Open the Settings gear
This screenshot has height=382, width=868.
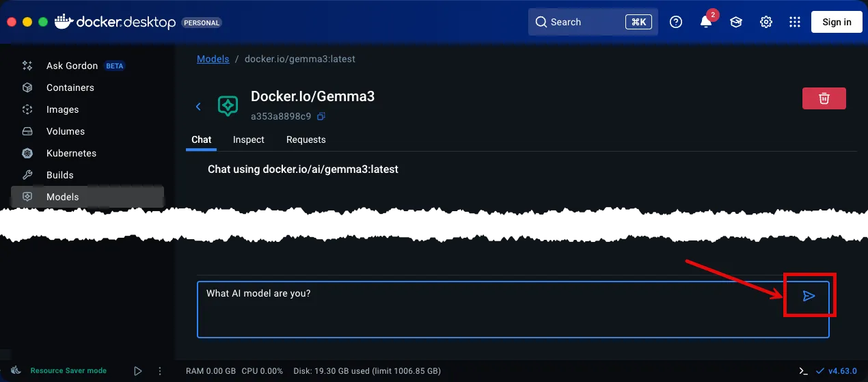766,22
